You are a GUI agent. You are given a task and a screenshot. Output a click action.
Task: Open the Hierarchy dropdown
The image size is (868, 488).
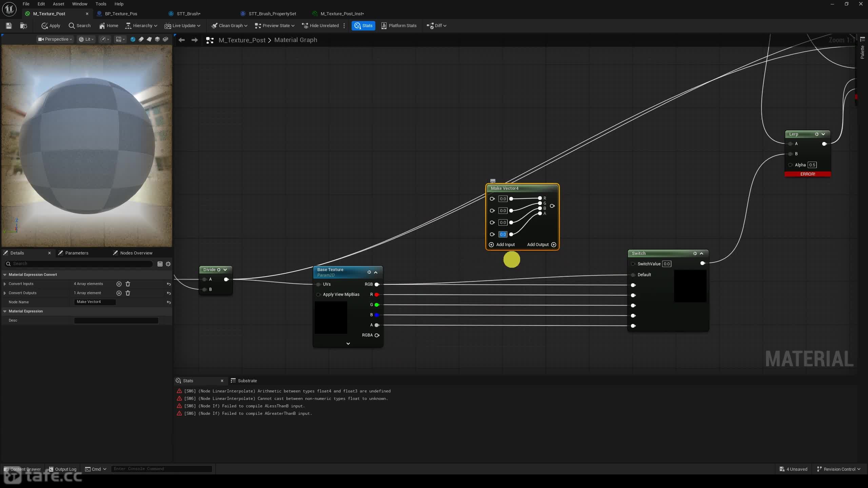pos(141,25)
